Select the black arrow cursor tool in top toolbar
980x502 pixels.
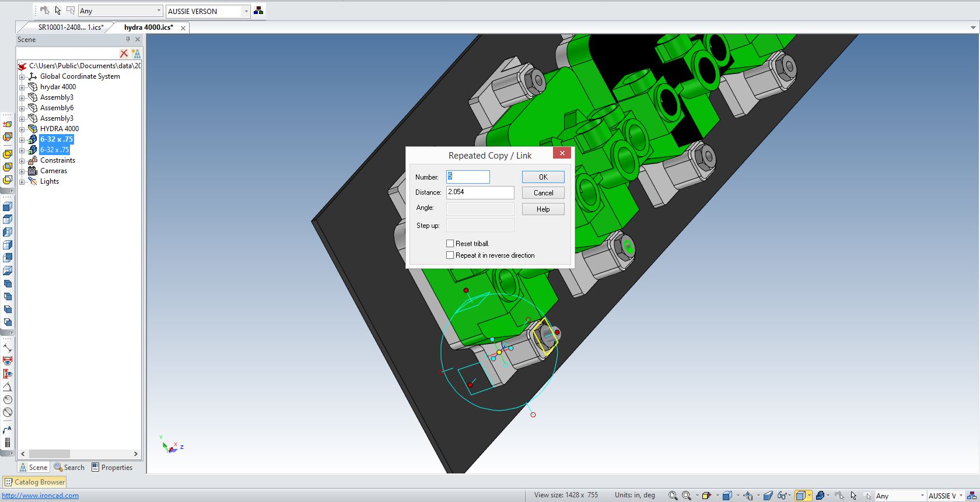click(x=58, y=10)
